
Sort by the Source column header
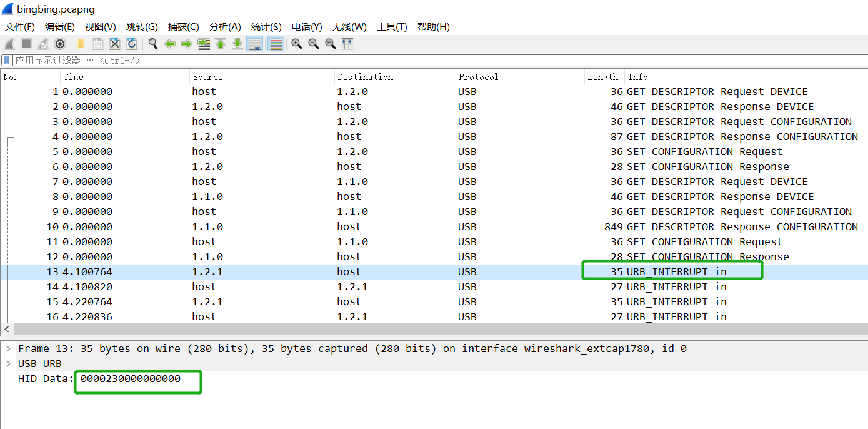coord(262,77)
